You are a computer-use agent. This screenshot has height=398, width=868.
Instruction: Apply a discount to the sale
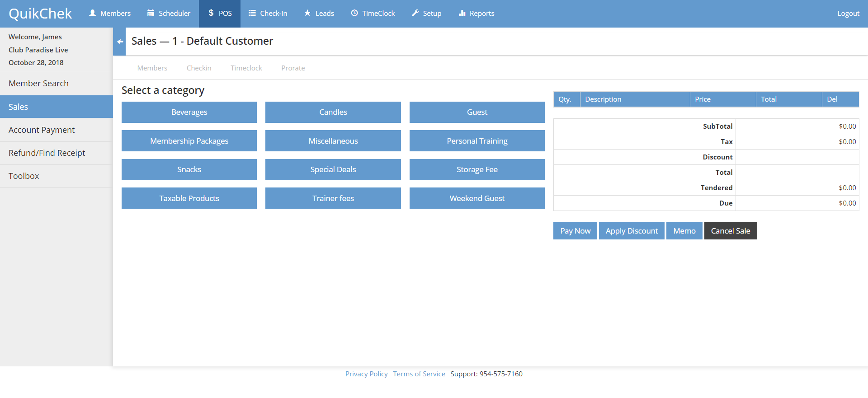(x=632, y=231)
